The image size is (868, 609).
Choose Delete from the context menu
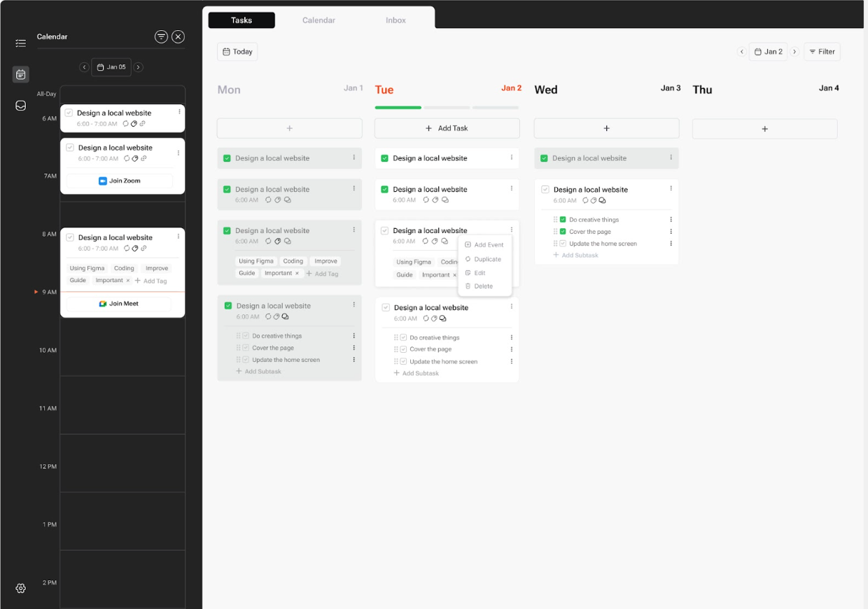pyautogui.click(x=479, y=286)
